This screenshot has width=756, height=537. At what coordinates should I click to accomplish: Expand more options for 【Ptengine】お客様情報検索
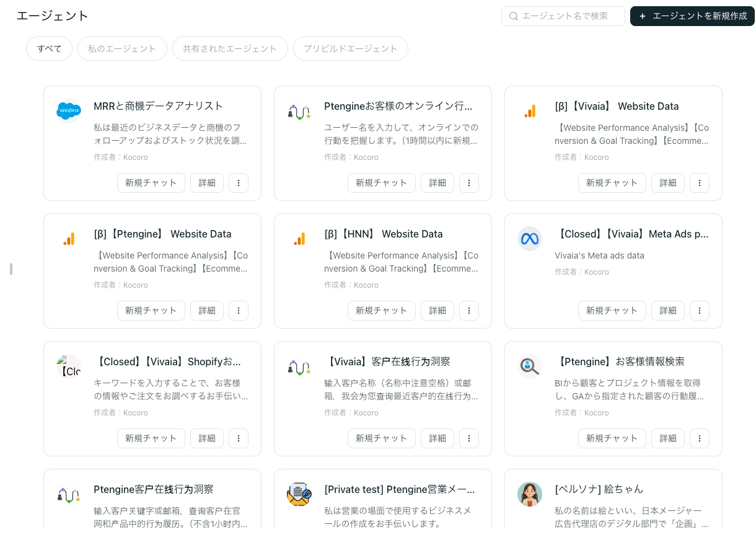(700, 438)
